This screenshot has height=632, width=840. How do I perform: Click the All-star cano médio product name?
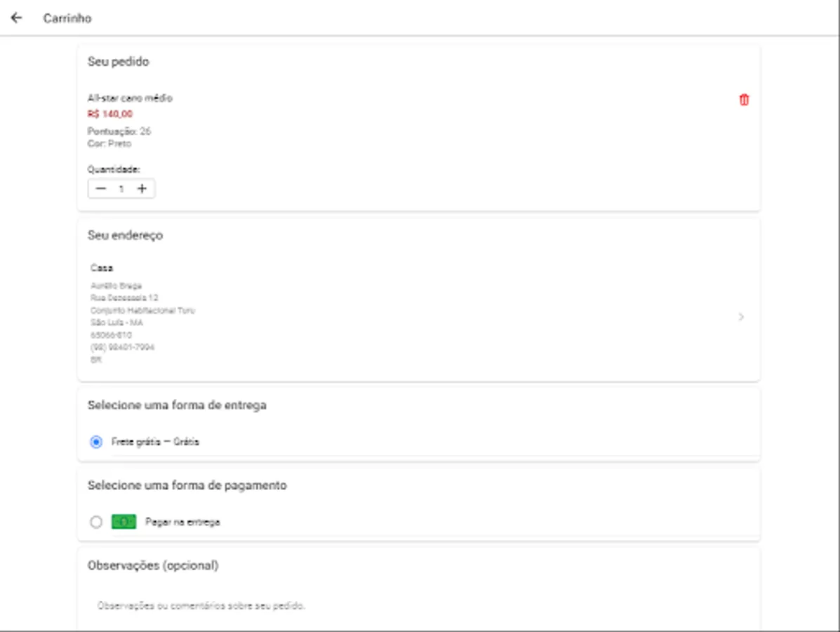pyautogui.click(x=130, y=98)
